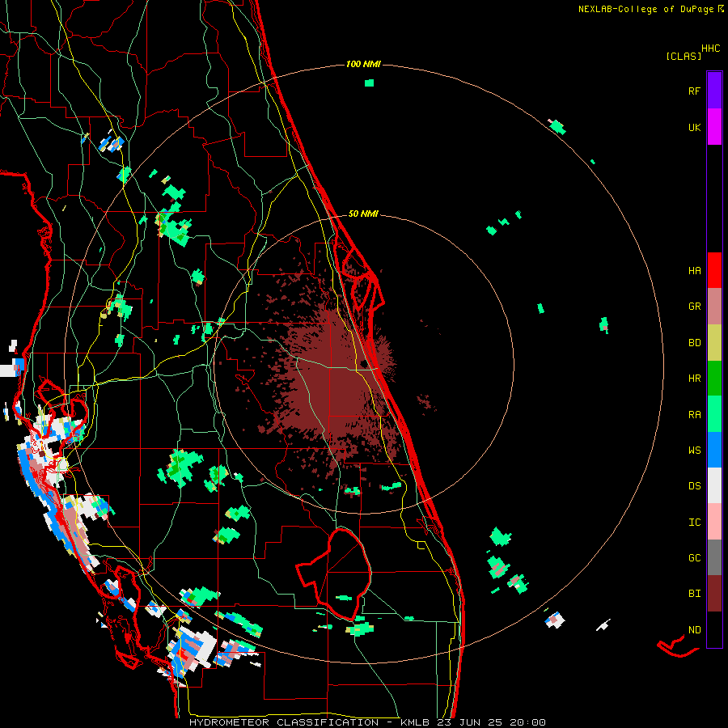Click the HA legend label
This screenshot has width=728, height=728.
pos(695,271)
